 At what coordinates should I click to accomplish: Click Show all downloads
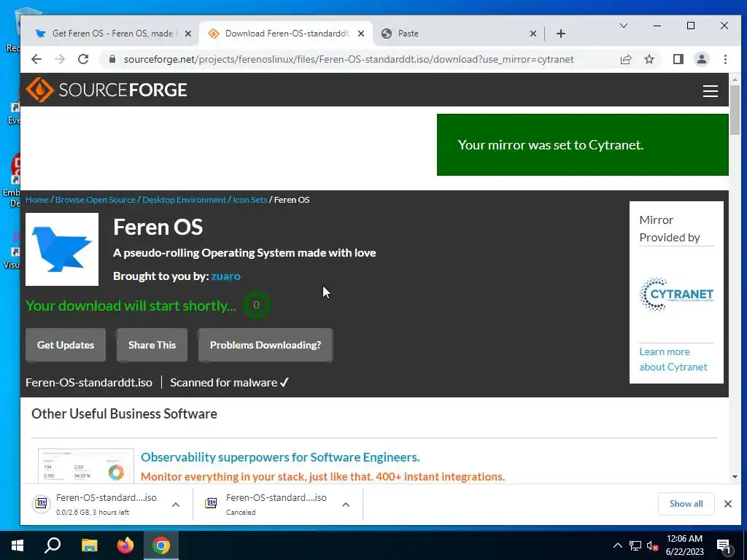(686, 504)
